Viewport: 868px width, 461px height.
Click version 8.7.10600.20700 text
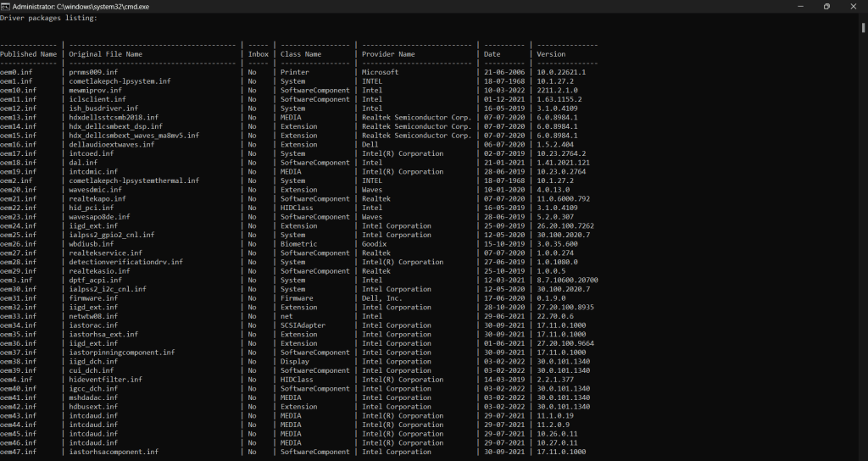tap(567, 280)
